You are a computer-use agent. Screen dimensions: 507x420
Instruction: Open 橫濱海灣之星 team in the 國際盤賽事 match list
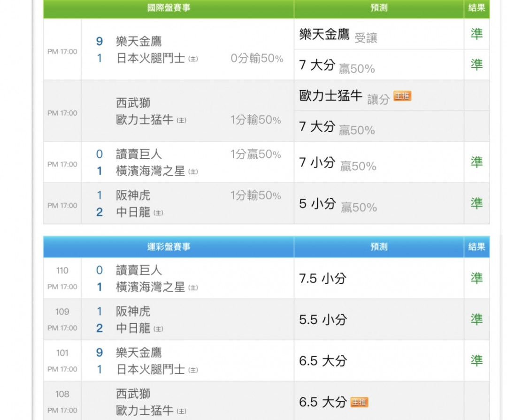[151, 171]
